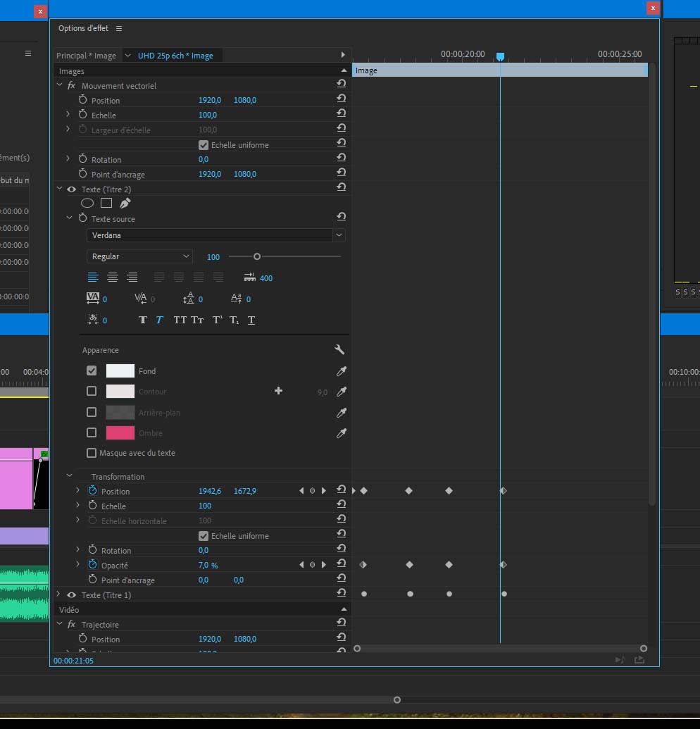
Task: Open the Options d'effet panel menu
Action: pyautogui.click(x=119, y=29)
